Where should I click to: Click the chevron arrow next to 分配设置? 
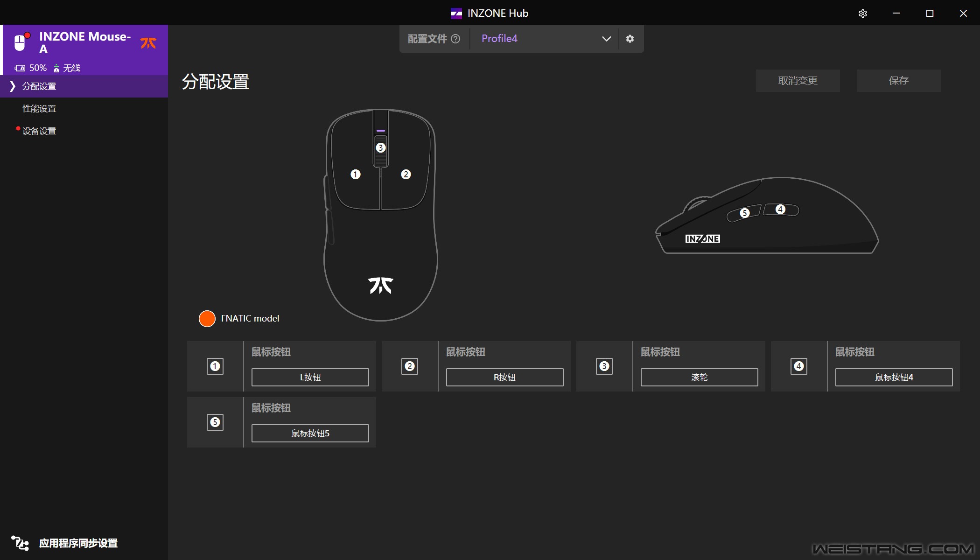click(13, 86)
